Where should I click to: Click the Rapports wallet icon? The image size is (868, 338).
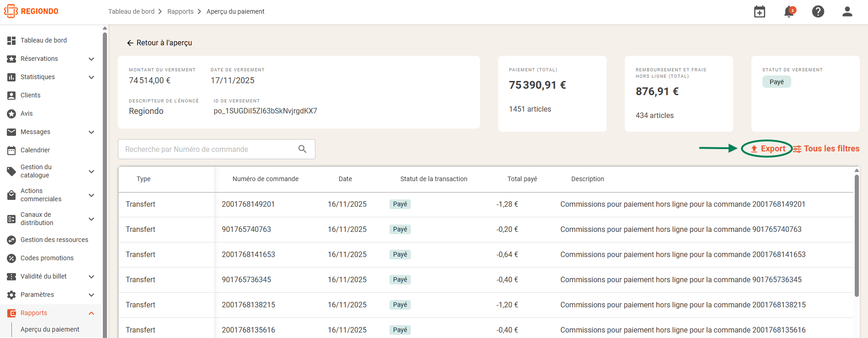pyautogui.click(x=11, y=313)
